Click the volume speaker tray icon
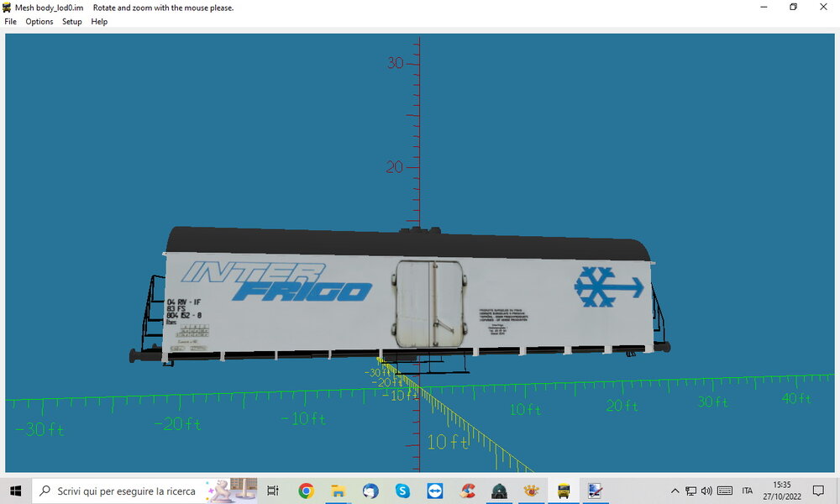The image size is (840, 504). point(706,491)
